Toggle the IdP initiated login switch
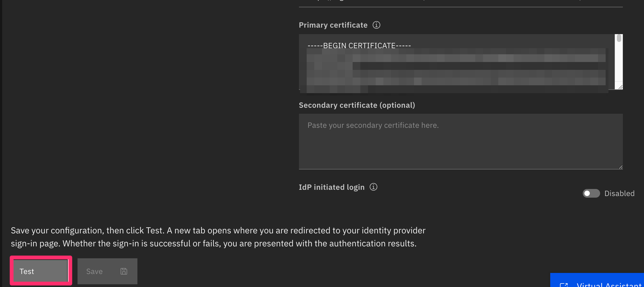The image size is (644, 287). tap(591, 193)
